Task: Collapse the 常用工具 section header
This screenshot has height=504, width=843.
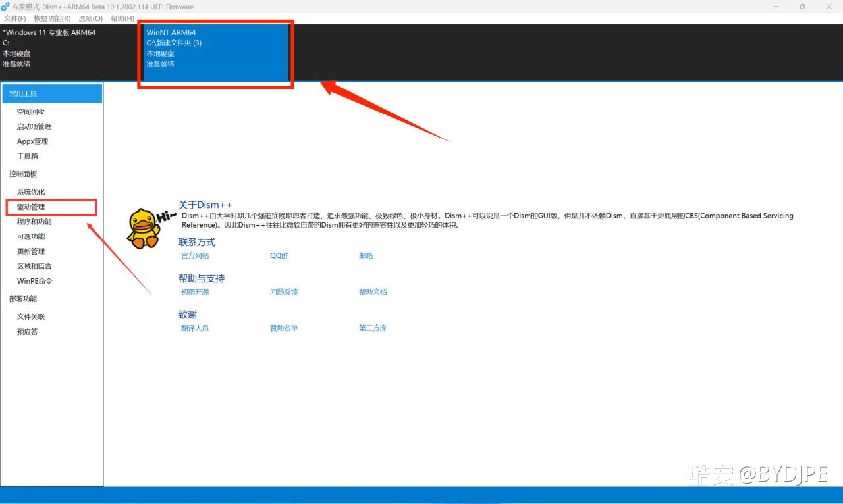Action: pyautogui.click(x=52, y=94)
